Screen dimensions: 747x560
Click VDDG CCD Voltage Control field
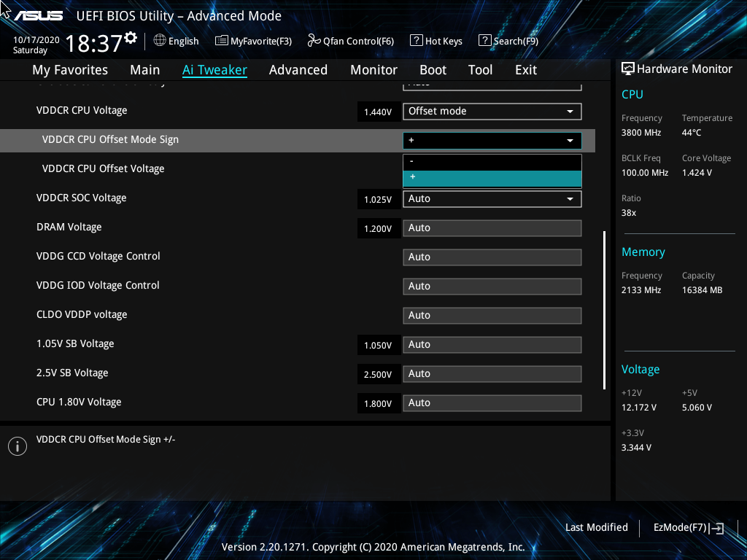(492, 257)
